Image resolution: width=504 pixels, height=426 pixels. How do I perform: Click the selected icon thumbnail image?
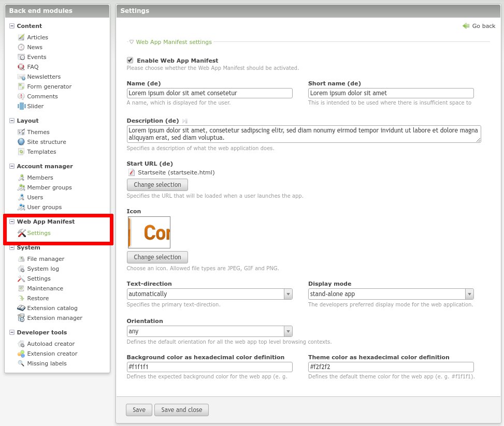(149, 232)
